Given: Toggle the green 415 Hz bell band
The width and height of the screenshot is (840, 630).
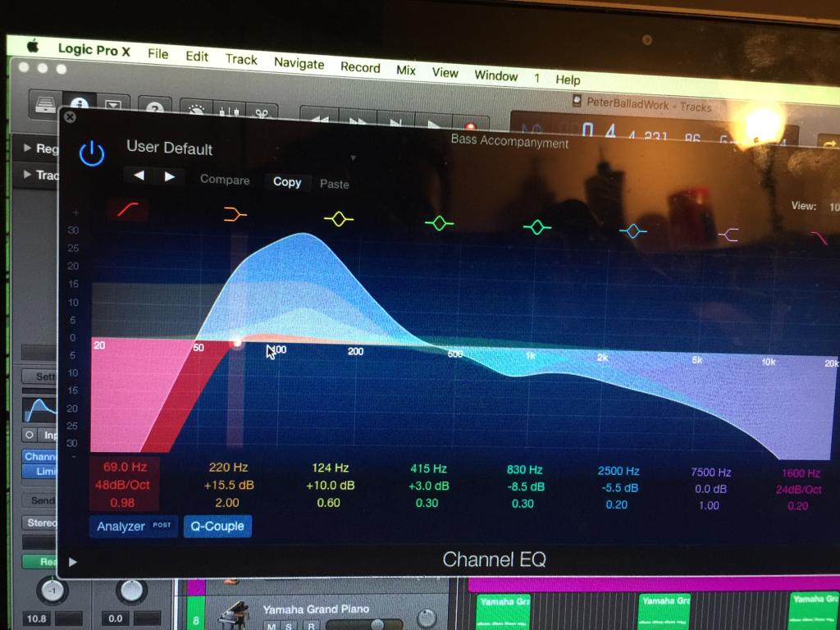Looking at the screenshot, I should point(440,223).
